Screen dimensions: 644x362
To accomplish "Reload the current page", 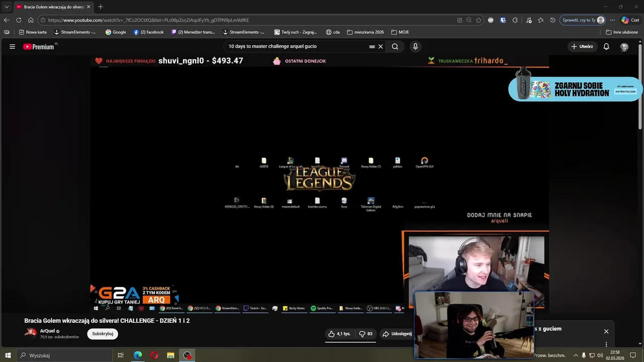I will (x=19, y=20).
